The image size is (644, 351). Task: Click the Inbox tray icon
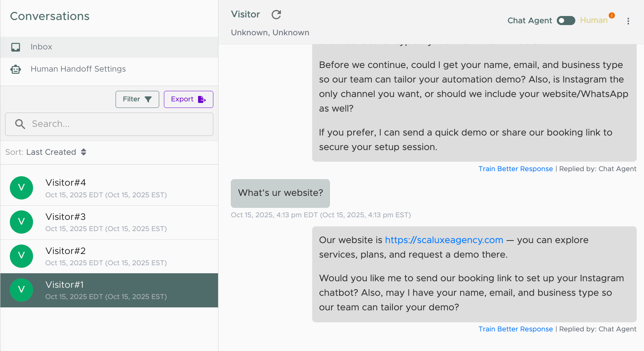(16, 47)
